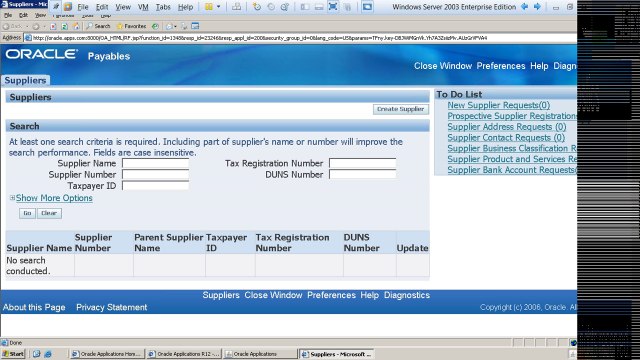
Task: Open the VMware Edit menu
Action: (x=102, y=7)
